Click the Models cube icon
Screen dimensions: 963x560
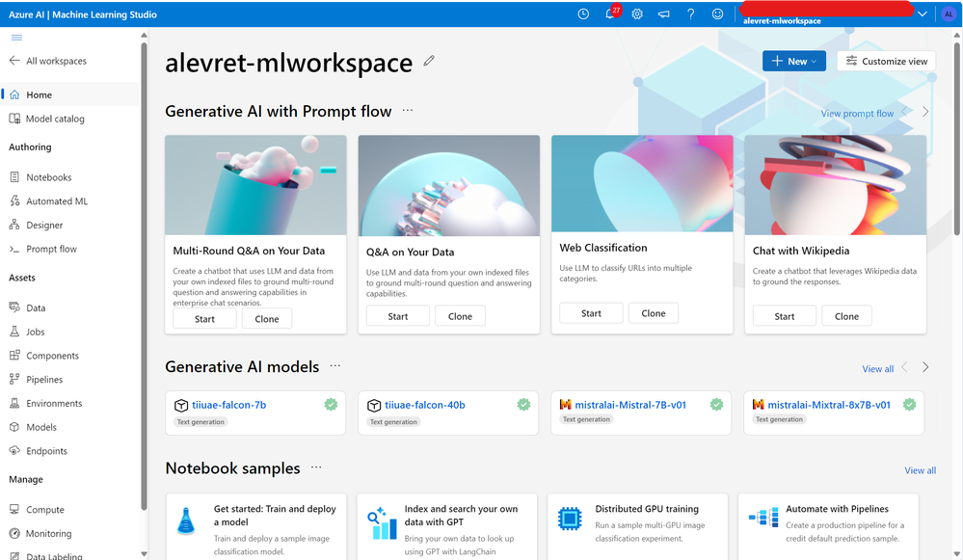coord(14,427)
